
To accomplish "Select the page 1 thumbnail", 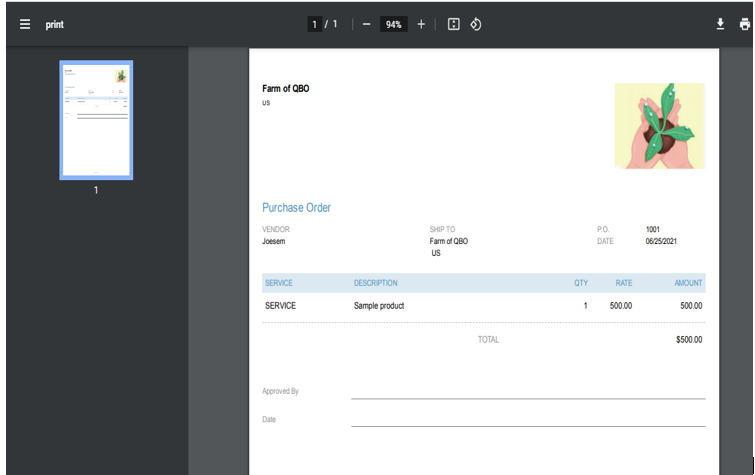I will (x=96, y=120).
